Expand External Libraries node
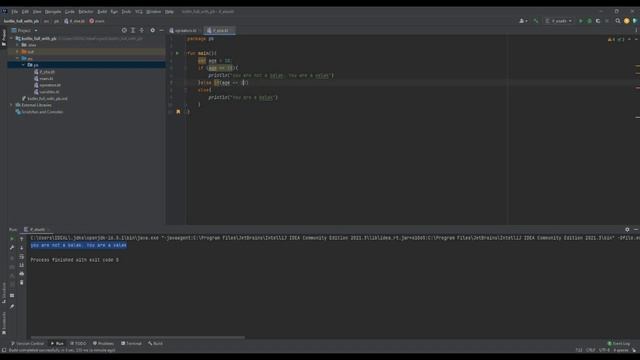The height and width of the screenshot is (360, 640). 11,105
